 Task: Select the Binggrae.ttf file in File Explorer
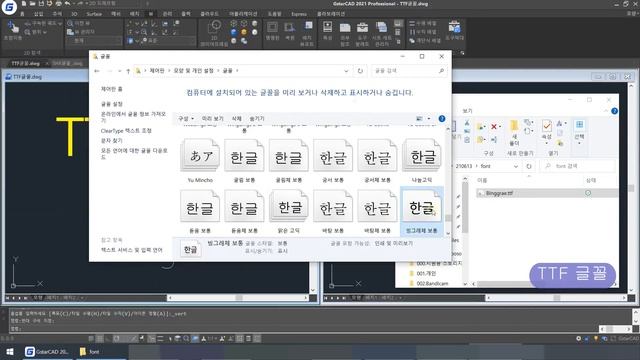(547, 193)
